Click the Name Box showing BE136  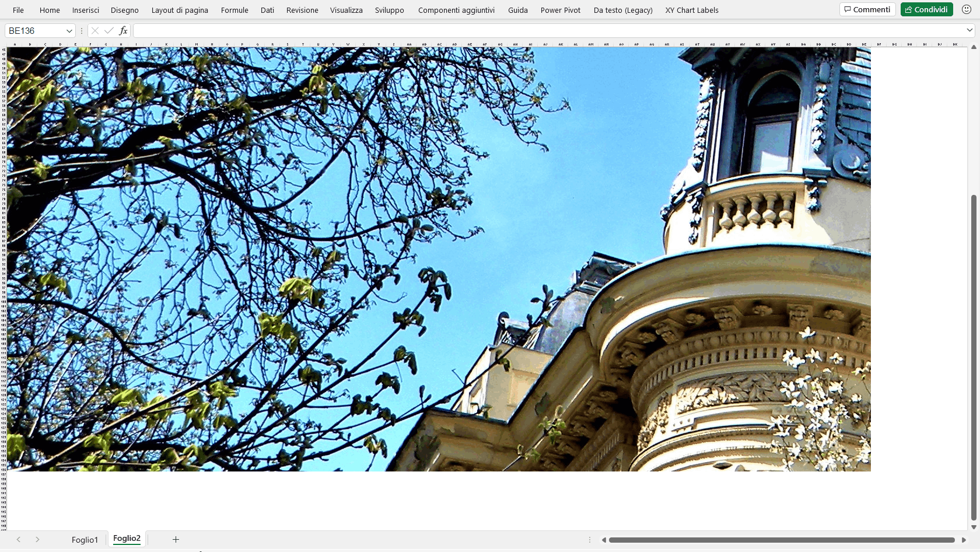point(35,30)
